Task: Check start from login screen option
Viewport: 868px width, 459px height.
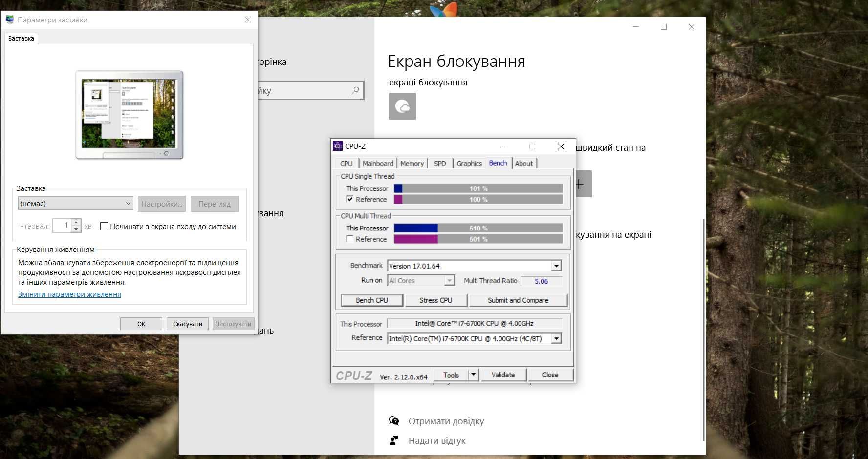Action: 104,226
